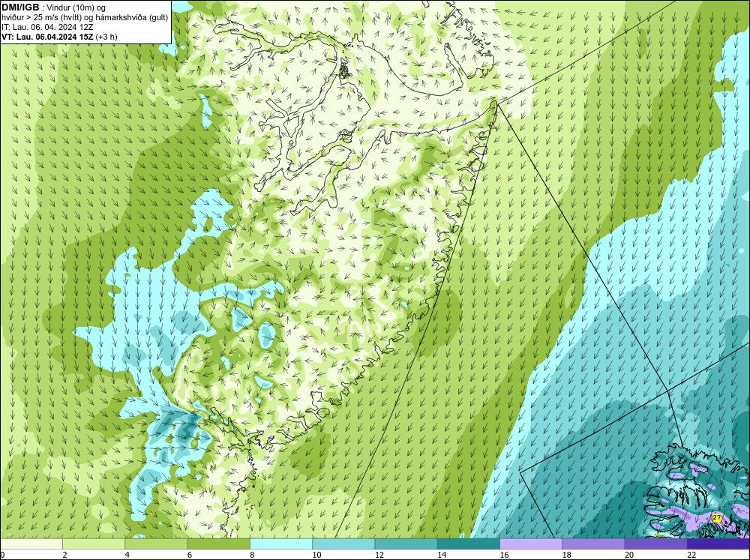Click the legend scale label '16'
Image resolution: width=750 pixels, height=560 pixels.
click(x=504, y=555)
